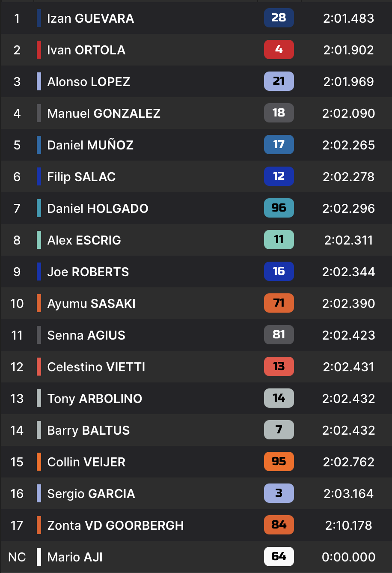
Task: Select Mario AJI not classified row
Action: point(196,557)
